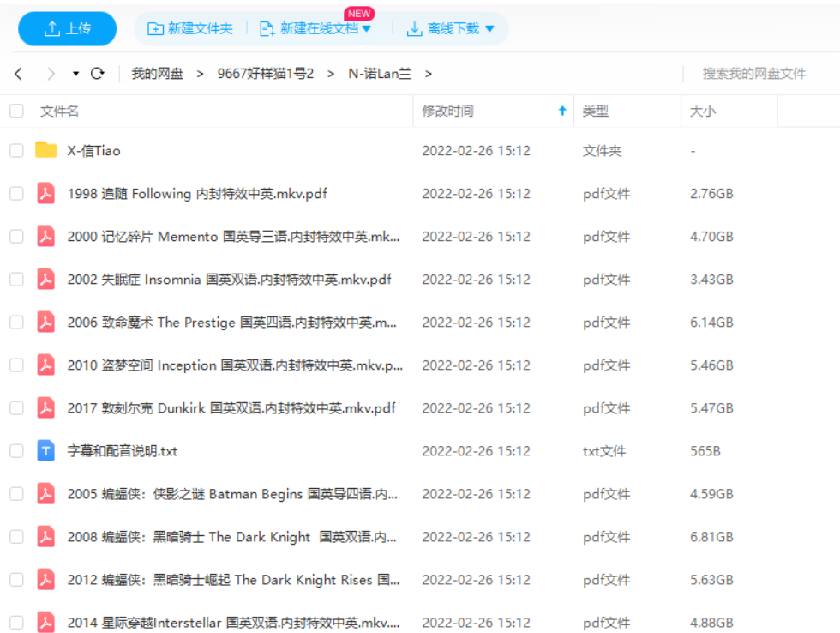
Task: Open the X-信Tiao folder icon
Action: pos(46,150)
